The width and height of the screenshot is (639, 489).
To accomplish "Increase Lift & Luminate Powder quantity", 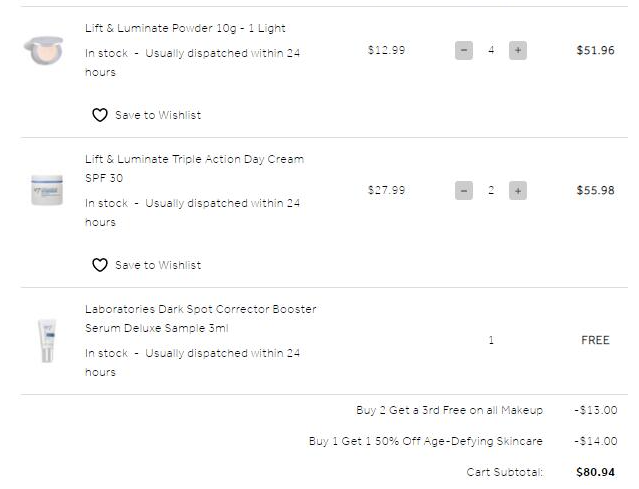I will 518,51.
